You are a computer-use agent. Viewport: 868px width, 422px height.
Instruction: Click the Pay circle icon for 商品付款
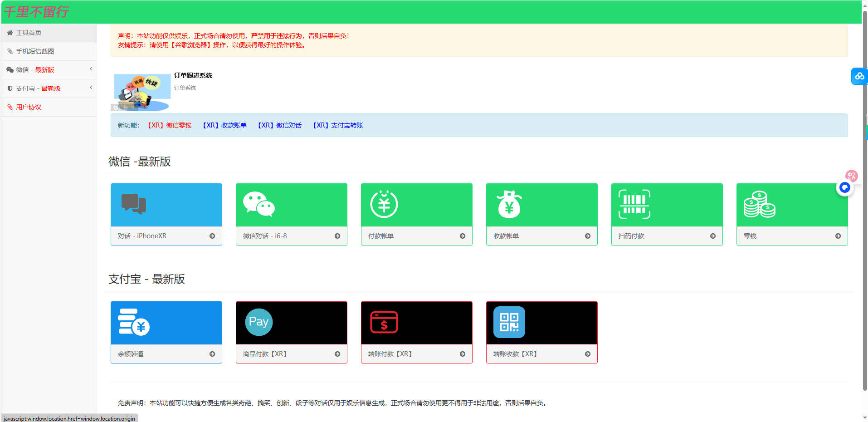click(259, 322)
